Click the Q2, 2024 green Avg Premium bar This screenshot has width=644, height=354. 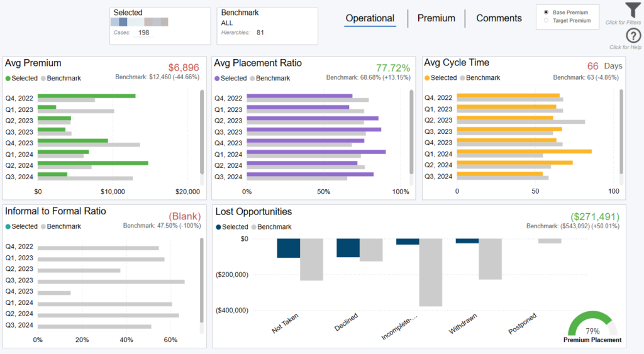coord(92,163)
